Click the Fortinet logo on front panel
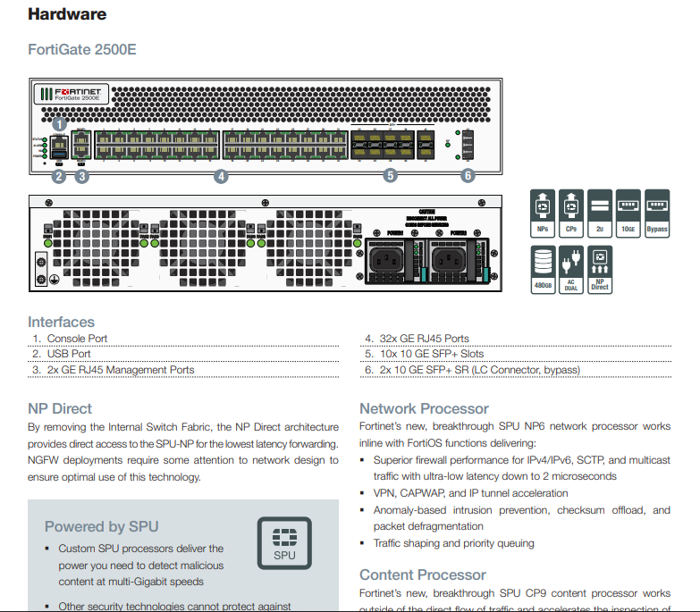Image resolution: width=700 pixels, height=612 pixels. pos(72,94)
